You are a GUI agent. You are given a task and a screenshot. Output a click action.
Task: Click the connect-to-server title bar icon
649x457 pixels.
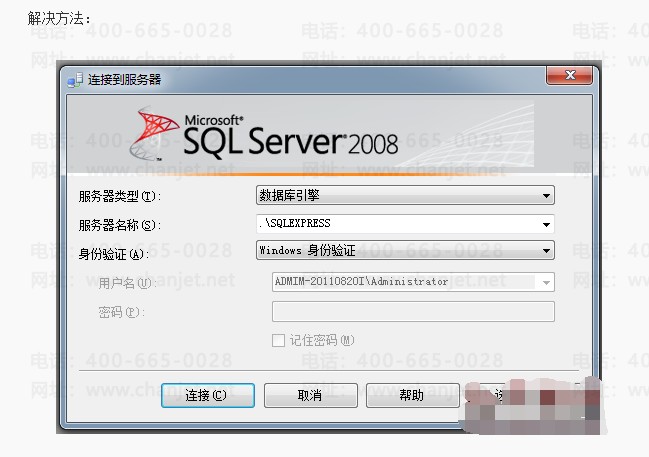pos(75,80)
